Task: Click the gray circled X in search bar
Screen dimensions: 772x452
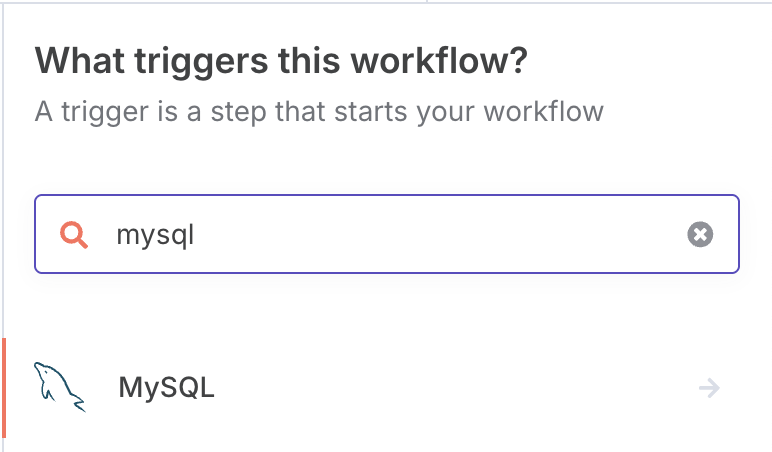Action: coord(700,234)
